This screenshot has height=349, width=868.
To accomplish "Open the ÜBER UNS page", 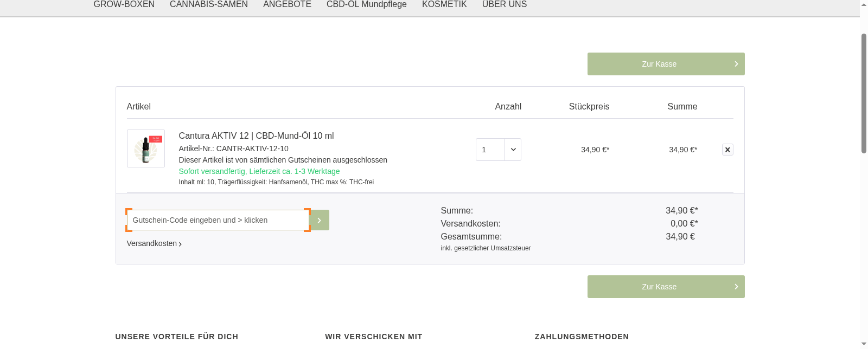I will coord(504,4).
